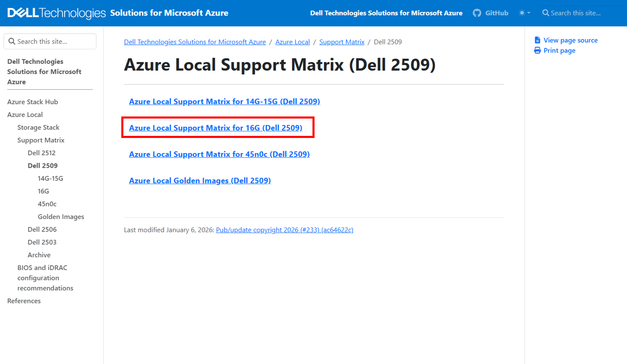Open the theme dropdown arrow
627x364 pixels.
pyautogui.click(x=529, y=13)
